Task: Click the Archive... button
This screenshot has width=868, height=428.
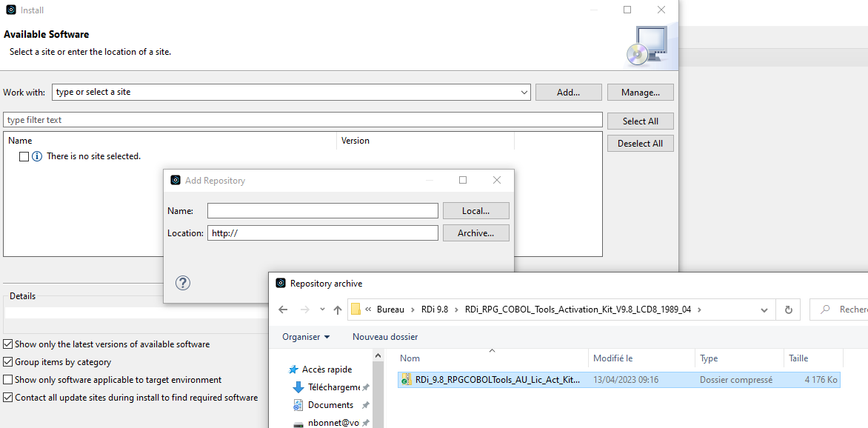Action: 476,233
